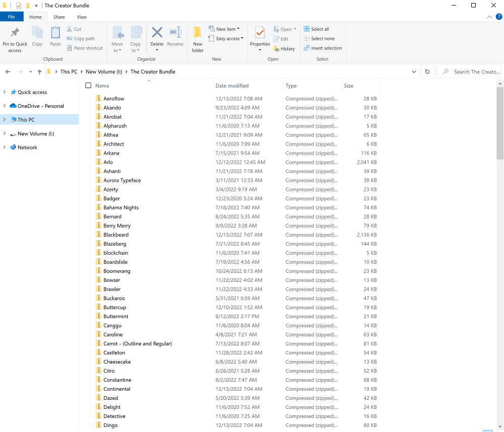Create a new folder with the New folder icon
504x432 pixels.
(198, 32)
